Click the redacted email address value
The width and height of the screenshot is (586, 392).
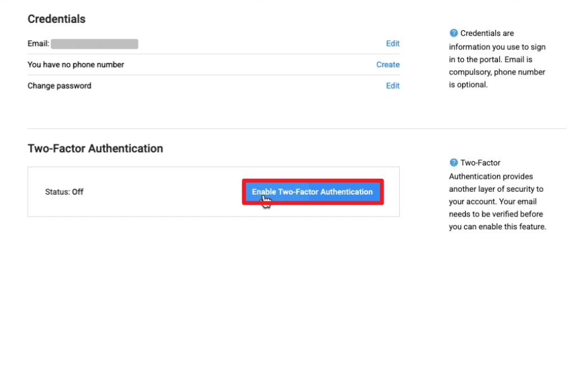(x=95, y=44)
